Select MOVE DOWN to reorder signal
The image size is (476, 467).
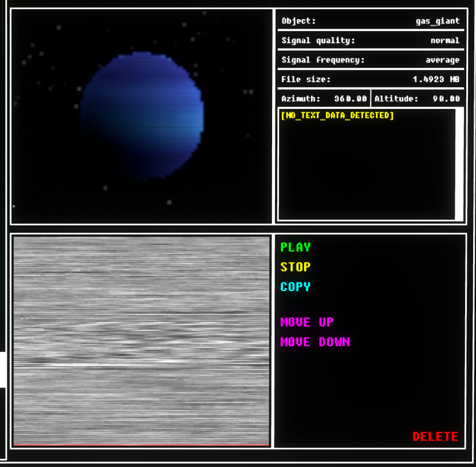click(314, 342)
